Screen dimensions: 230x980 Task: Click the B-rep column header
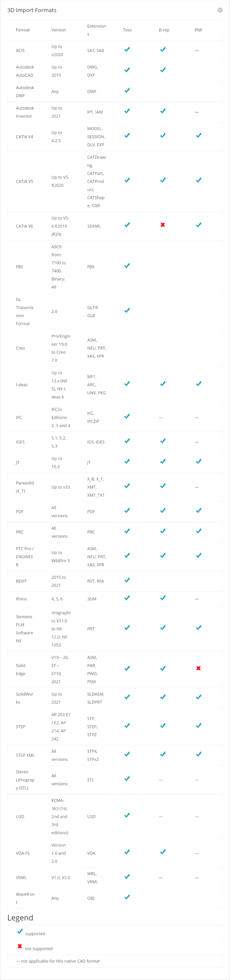[x=164, y=30]
